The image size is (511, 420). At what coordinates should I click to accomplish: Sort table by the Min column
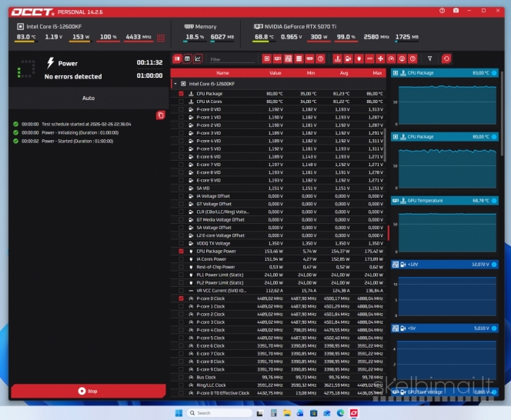click(x=311, y=73)
